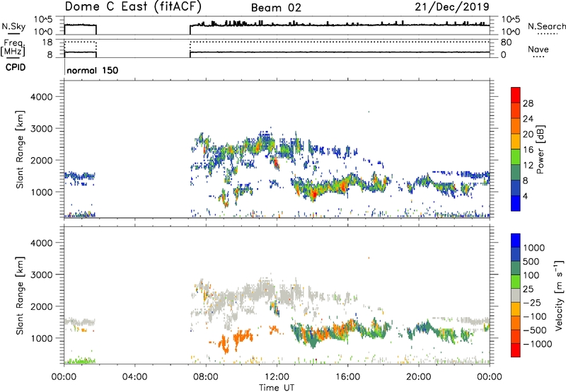This screenshot has height=392, width=566.
Task: Click the "04:00" time axis tick label
Action: click(x=135, y=377)
